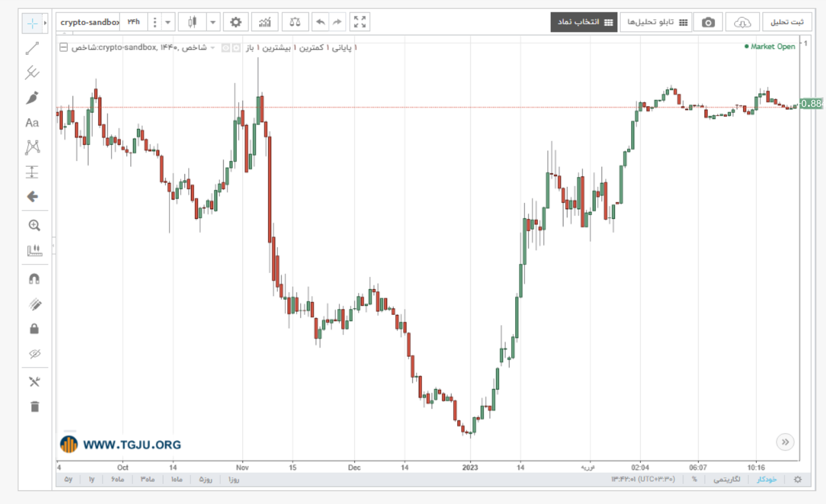
Task: Enter fullscreen chart mode
Action: coord(359,22)
